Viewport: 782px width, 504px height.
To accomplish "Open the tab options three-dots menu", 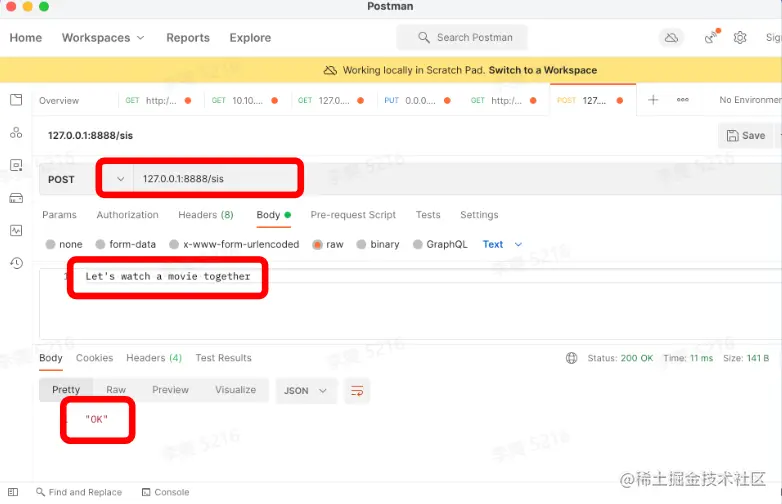I will 683,100.
